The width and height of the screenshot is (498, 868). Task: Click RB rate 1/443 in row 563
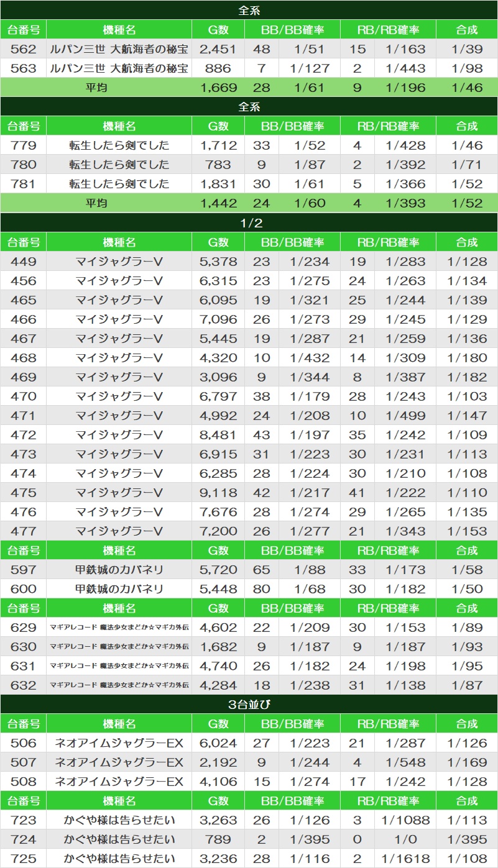pyautogui.click(x=405, y=68)
